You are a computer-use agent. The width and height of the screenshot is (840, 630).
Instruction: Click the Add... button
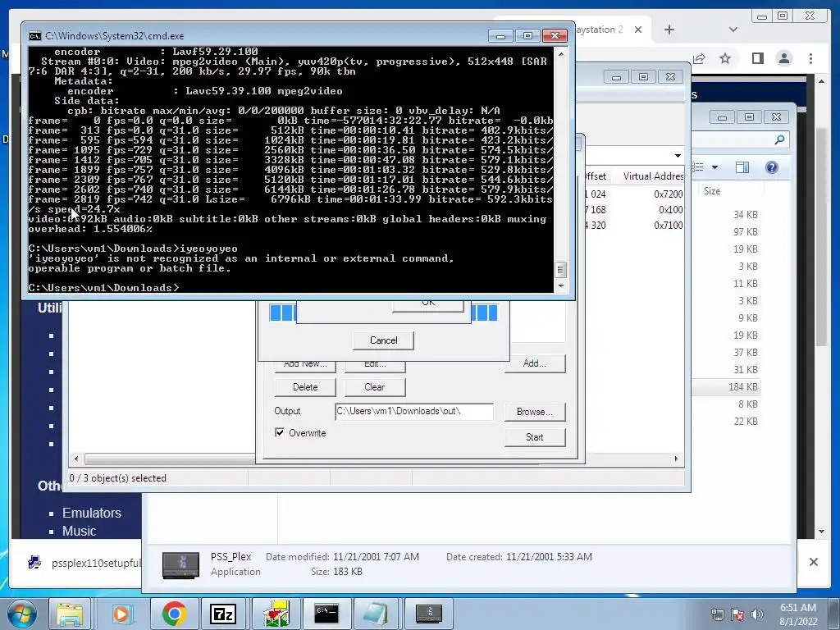[x=535, y=363]
